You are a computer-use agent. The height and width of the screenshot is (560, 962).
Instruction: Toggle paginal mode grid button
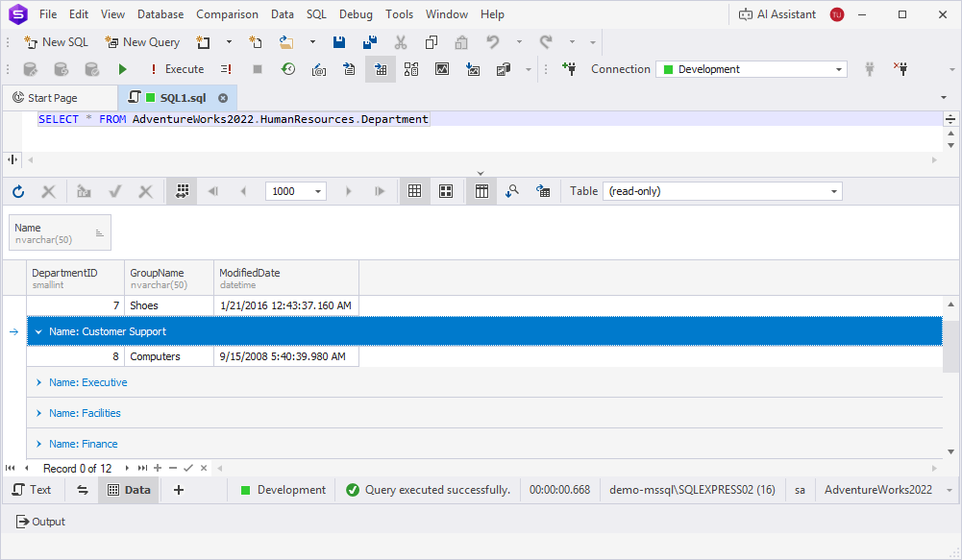pyautogui.click(x=182, y=191)
